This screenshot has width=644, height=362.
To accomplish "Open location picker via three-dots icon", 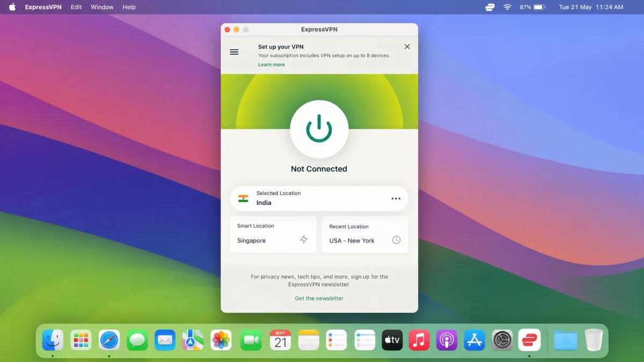I will coord(396,198).
